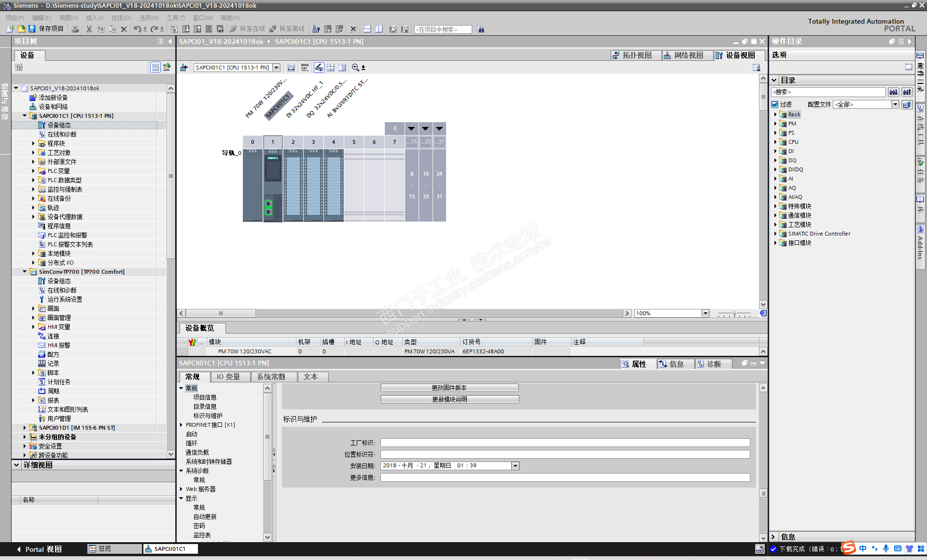Image resolution: width=927 pixels, height=560 pixels.
Task: Click the zoom magnifier icon in device view
Action: 355,68
